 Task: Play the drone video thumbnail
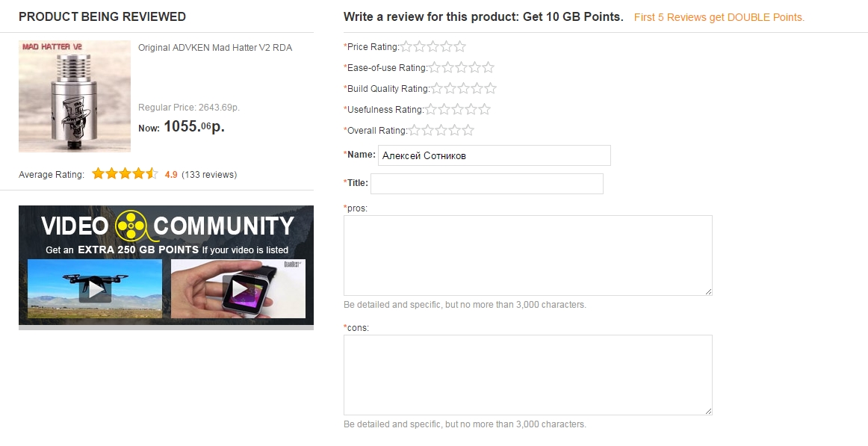click(95, 288)
